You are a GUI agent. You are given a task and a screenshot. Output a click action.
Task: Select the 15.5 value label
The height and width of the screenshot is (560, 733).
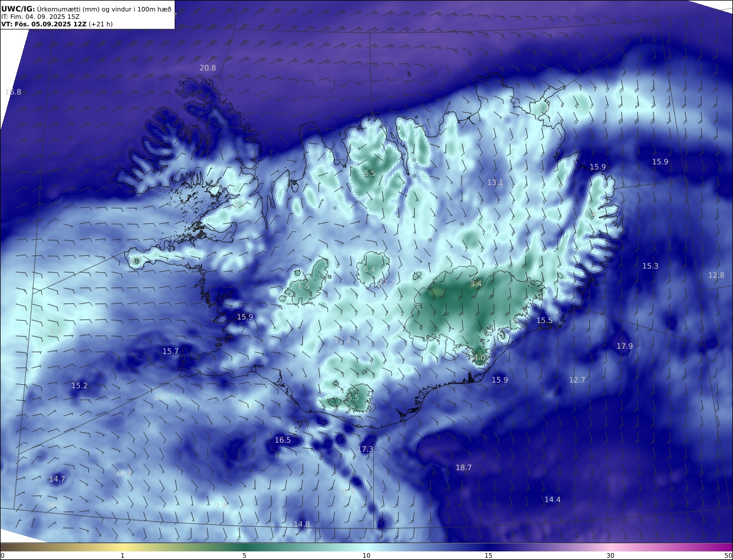(545, 320)
